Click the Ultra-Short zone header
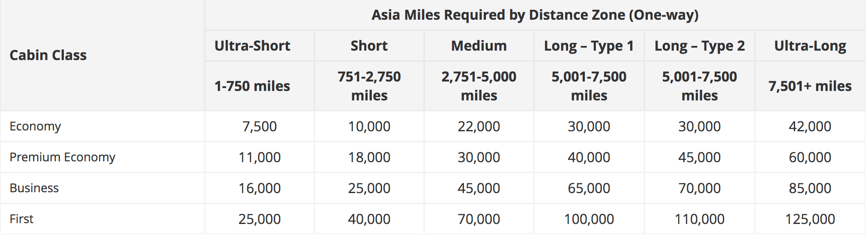Image resolution: width=868 pixels, height=236 pixels. (x=252, y=45)
